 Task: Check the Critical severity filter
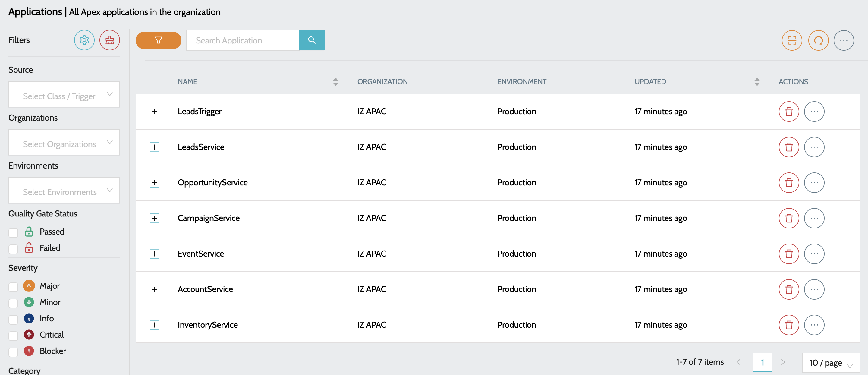(x=14, y=336)
